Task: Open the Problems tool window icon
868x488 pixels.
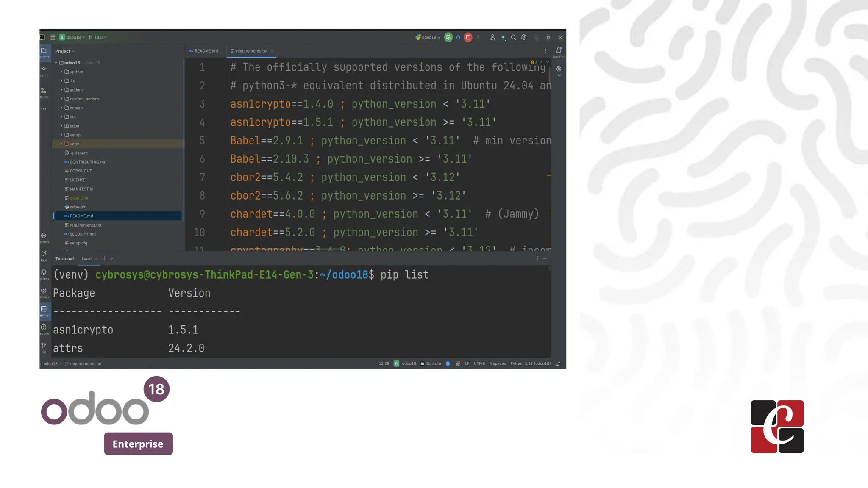Action: pos(44,328)
